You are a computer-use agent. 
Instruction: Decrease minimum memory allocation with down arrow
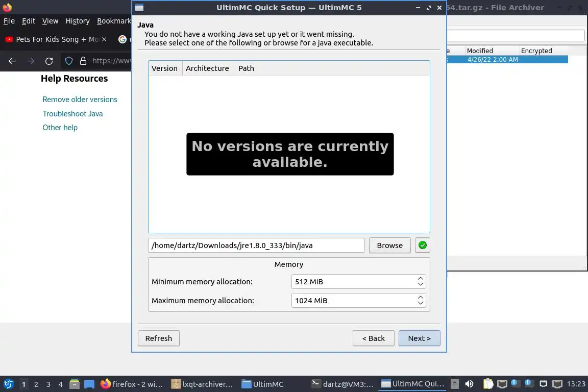point(421,284)
